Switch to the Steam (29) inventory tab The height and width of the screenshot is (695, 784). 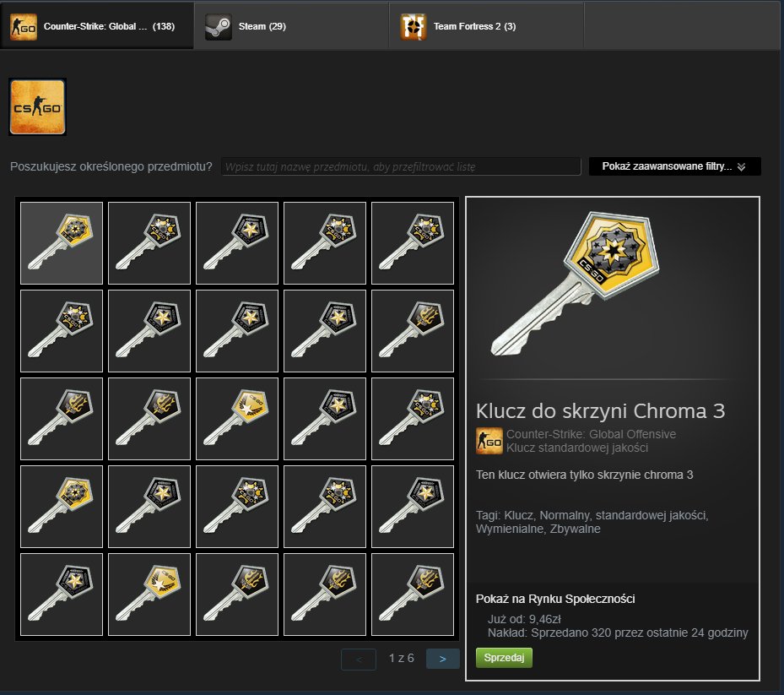pyautogui.click(x=291, y=26)
